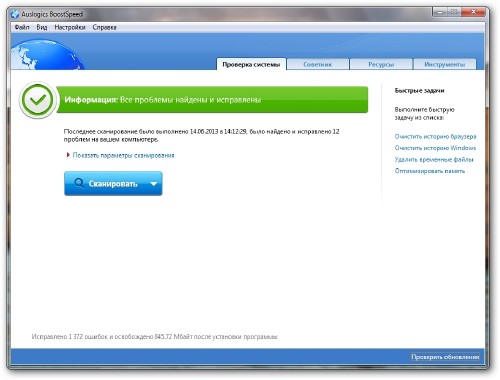500x380 pixels.
Task: Click the Auslogics BoostSpeed title bar icon
Action: coord(15,14)
